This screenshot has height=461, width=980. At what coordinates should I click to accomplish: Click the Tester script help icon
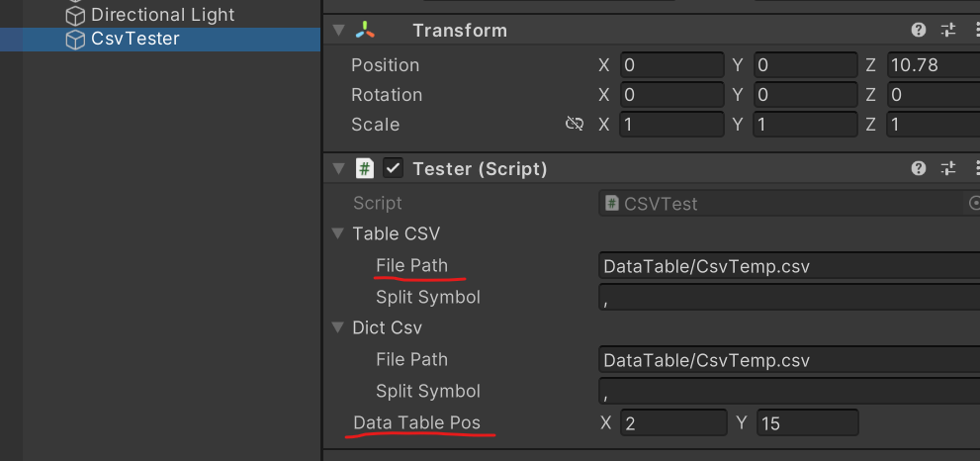pos(919,169)
